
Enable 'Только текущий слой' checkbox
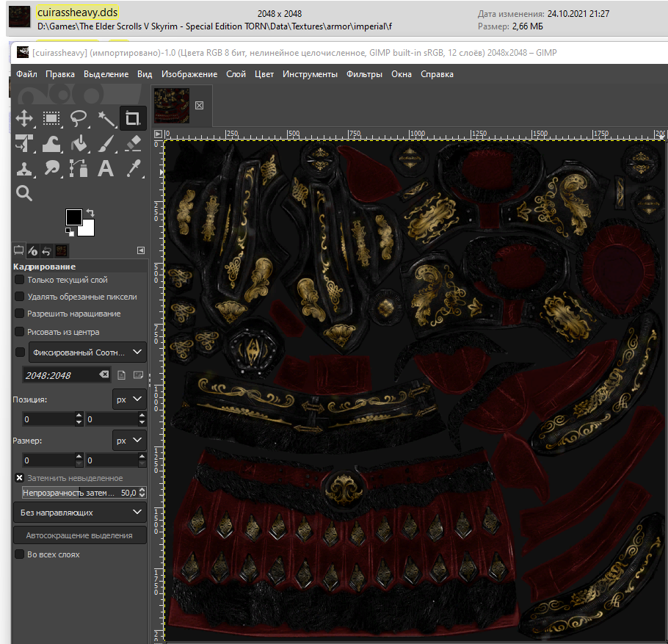pos(20,280)
